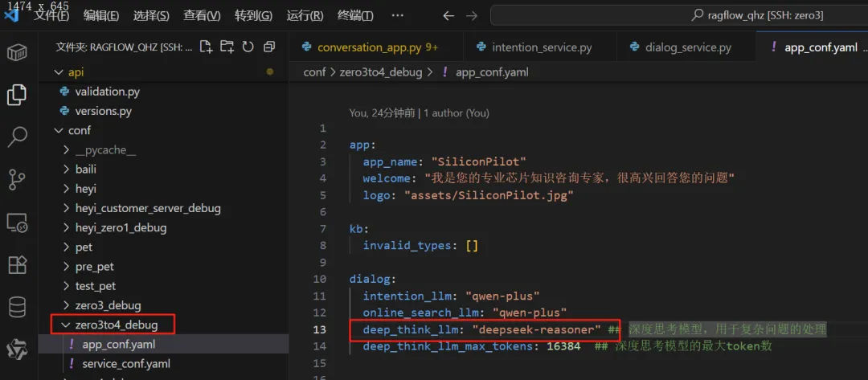Image resolution: width=868 pixels, height=380 pixels.
Task: Switch to the dialog_service.py tab
Action: (x=686, y=47)
